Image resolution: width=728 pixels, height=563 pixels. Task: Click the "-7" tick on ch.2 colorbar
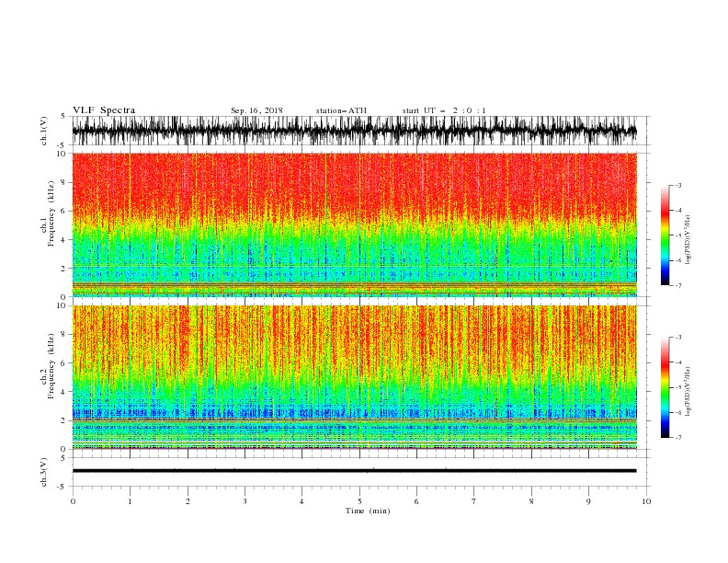pos(678,438)
